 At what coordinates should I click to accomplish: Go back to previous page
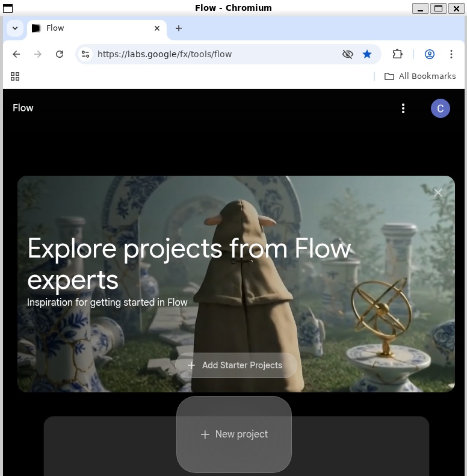[16, 54]
